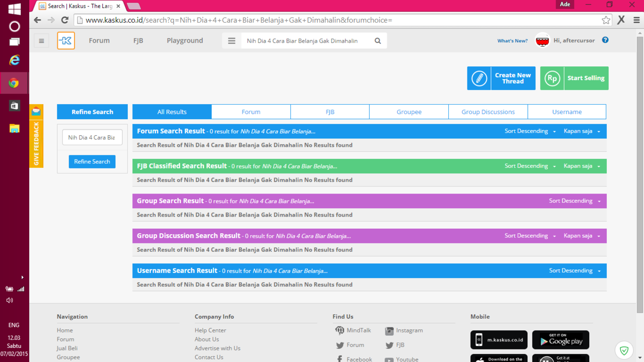Expand Sort Descending in FJB Classified results
The width and height of the screenshot is (644, 362).
[530, 166]
